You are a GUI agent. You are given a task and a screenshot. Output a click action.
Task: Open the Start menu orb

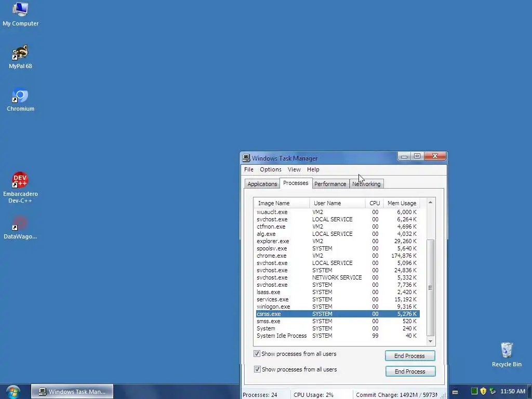(x=13, y=392)
